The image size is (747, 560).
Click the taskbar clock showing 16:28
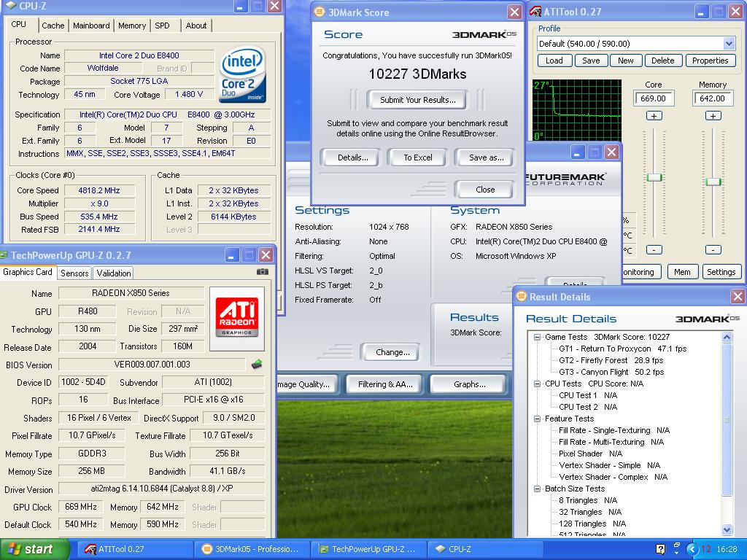click(x=727, y=549)
